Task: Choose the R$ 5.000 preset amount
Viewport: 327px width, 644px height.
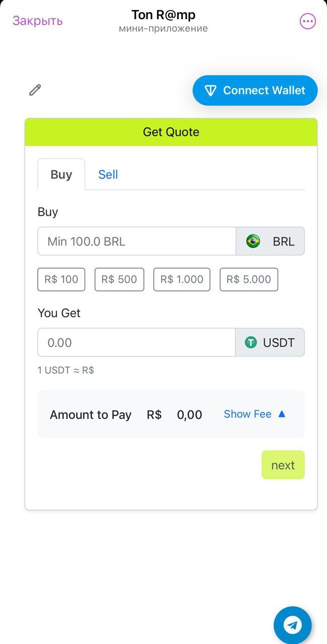Action: pos(249,279)
